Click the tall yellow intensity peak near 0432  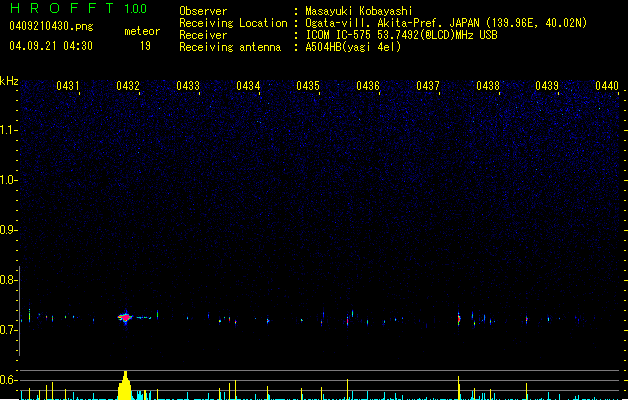point(125,385)
